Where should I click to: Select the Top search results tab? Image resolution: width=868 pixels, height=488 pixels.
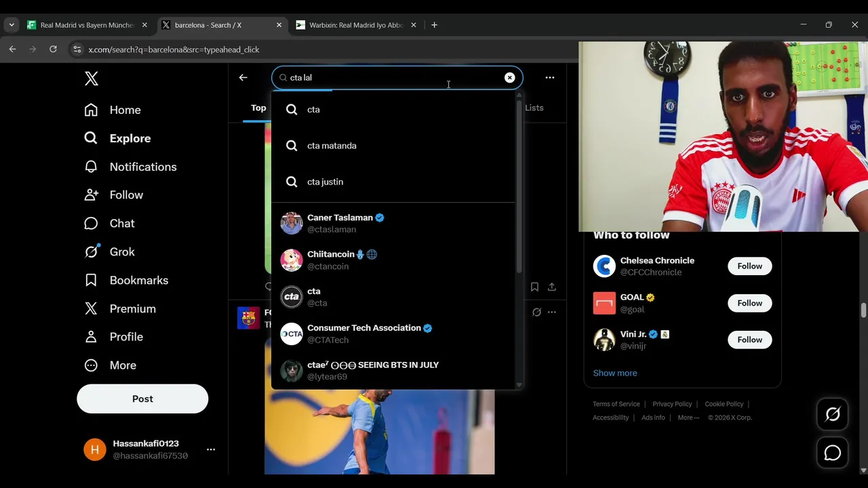pyautogui.click(x=258, y=108)
